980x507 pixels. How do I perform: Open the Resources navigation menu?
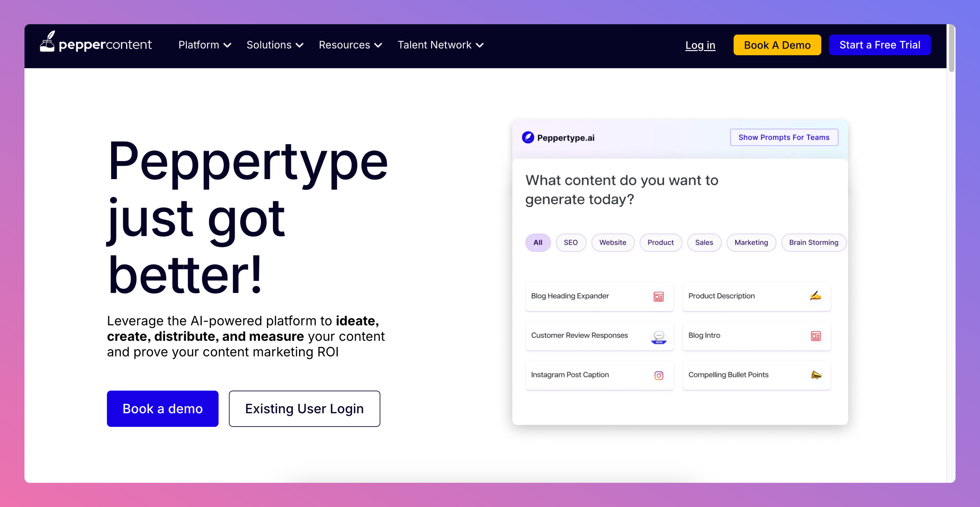[x=350, y=45]
